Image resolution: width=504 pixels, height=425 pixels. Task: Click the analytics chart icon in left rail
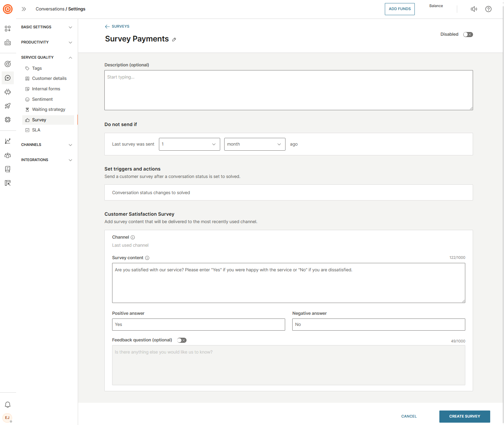[x=8, y=141]
